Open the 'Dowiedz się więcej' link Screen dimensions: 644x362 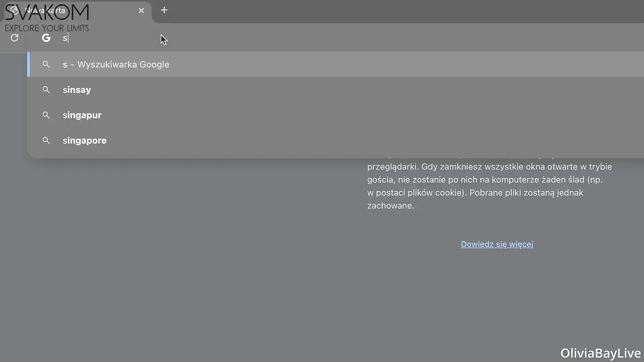pyautogui.click(x=497, y=244)
